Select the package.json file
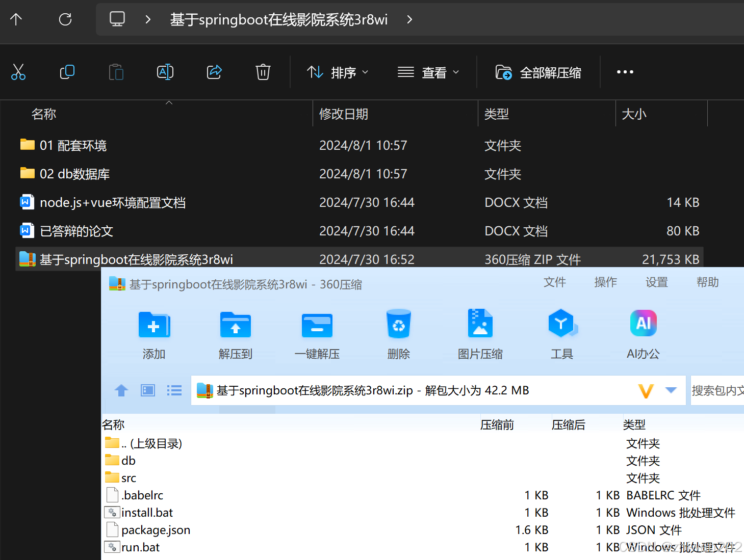 tap(422, 530)
